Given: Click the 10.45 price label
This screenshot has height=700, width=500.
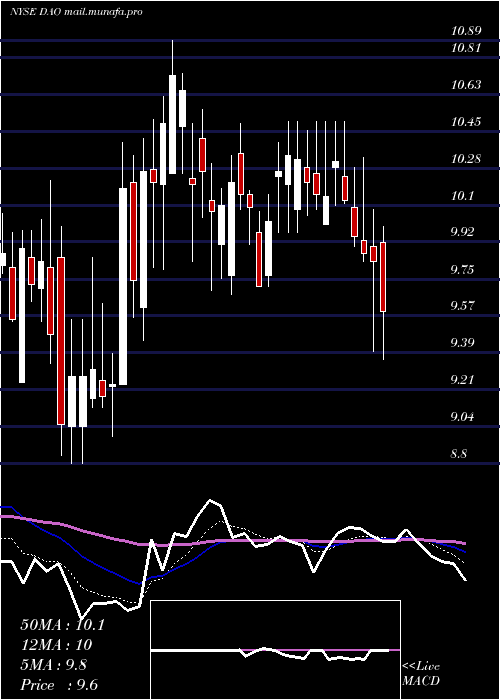Looking at the screenshot, I should (x=466, y=121).
